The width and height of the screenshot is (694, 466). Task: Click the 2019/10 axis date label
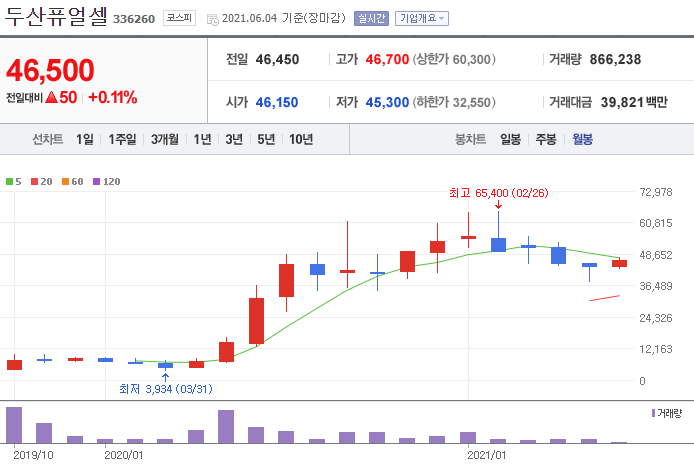[x=33, y=455]
